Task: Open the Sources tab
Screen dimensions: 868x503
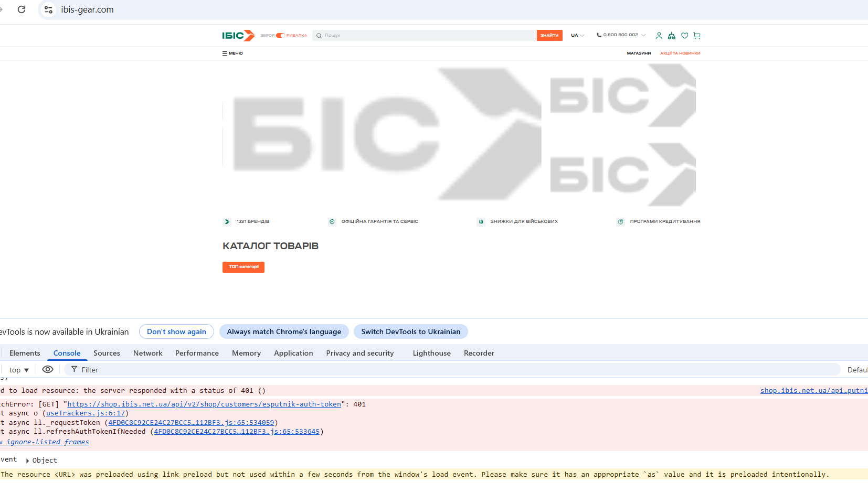Action: tap(107, 353)
